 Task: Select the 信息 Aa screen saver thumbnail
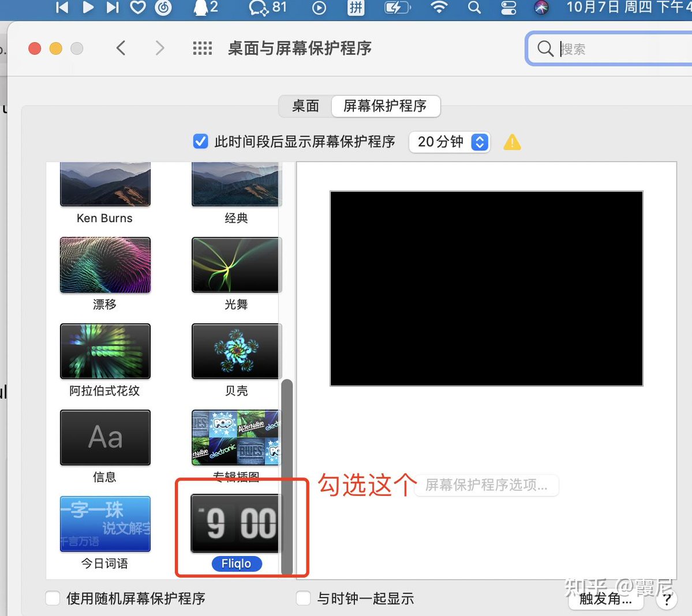[x=105, y=437]
